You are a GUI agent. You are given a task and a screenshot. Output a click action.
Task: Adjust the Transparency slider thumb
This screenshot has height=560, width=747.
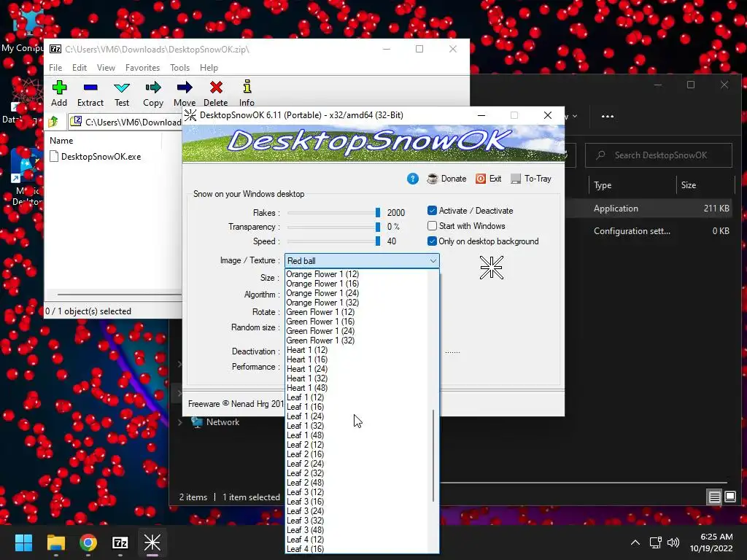pos(378,227)
